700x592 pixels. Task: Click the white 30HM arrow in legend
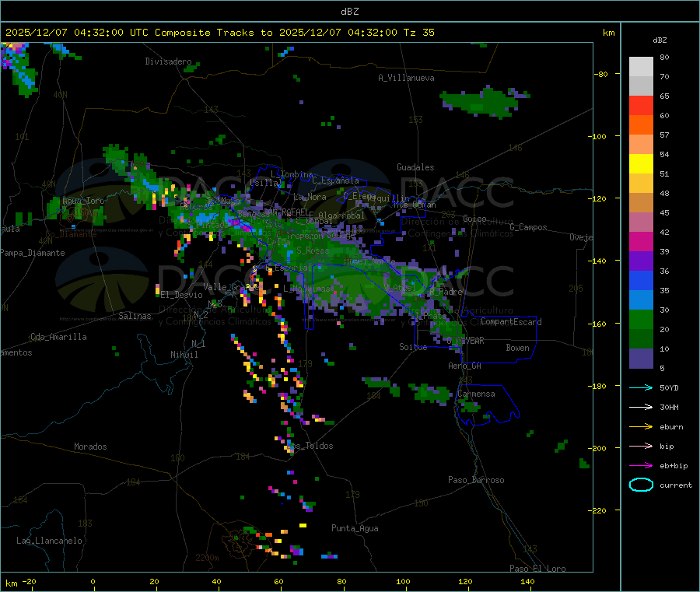641,407
